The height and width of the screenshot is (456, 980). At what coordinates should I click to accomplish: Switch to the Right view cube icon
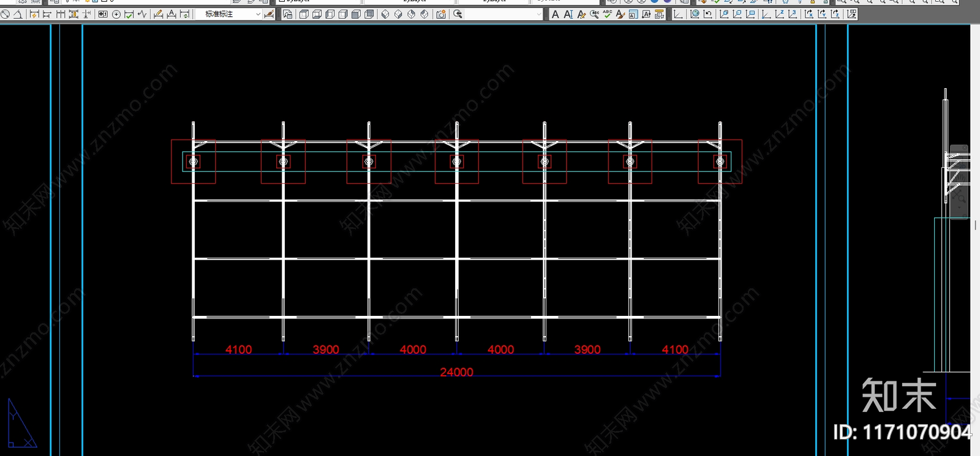(x=343, y=14)
